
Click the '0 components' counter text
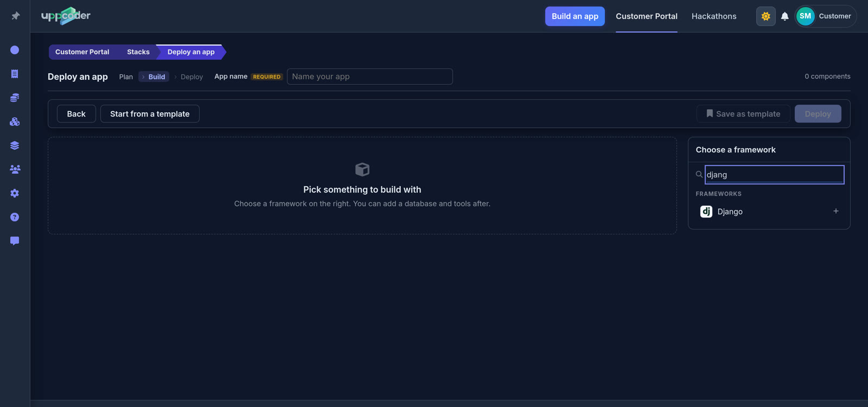coord(827,77)
